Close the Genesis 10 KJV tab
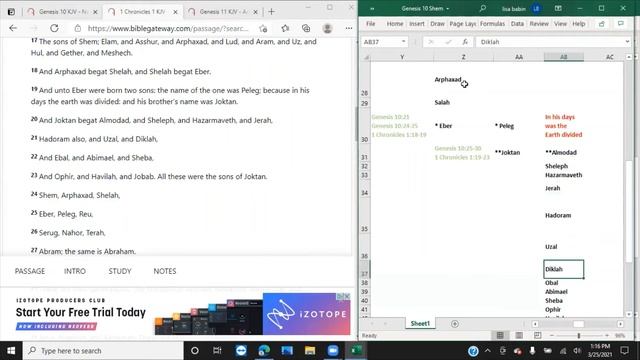640x360 pixels. tap(95, 12)
